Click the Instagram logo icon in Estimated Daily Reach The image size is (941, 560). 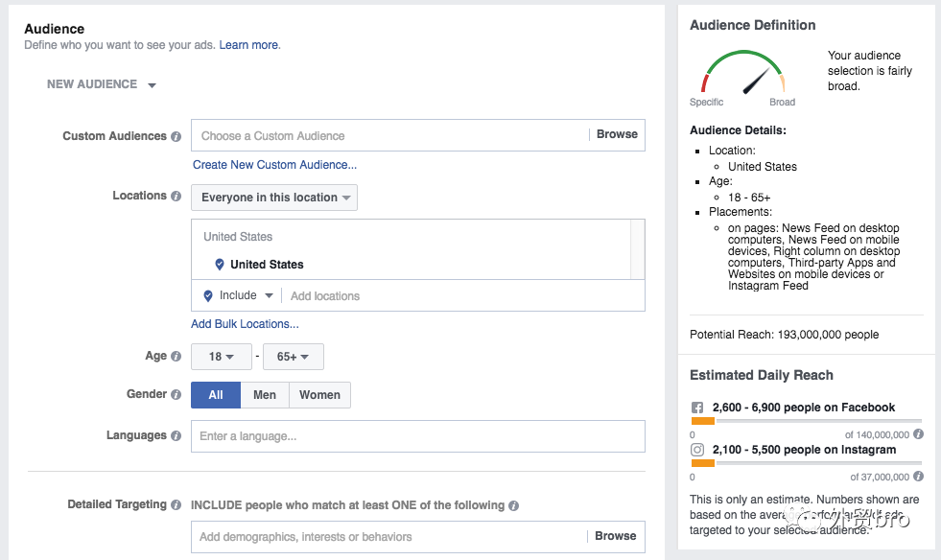click(697, 450)
